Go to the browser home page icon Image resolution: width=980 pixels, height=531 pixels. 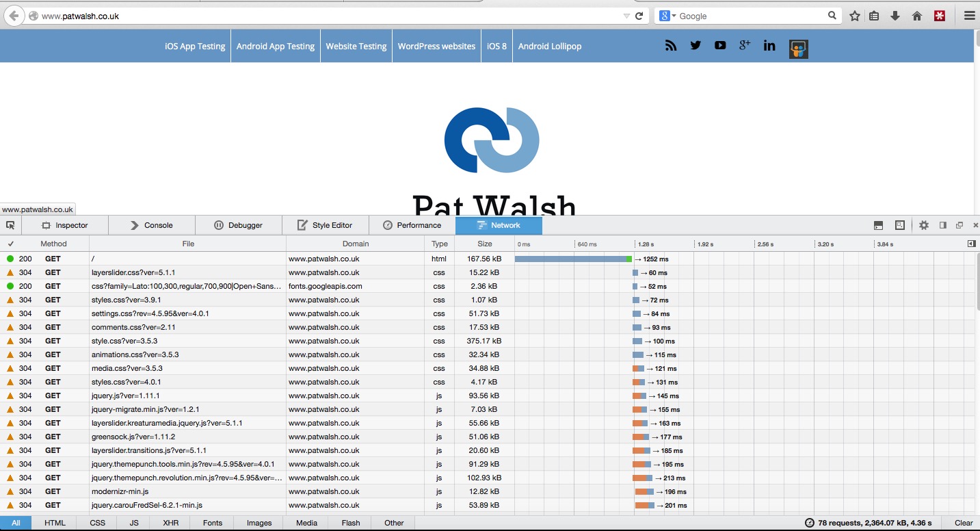click(917, 16)
